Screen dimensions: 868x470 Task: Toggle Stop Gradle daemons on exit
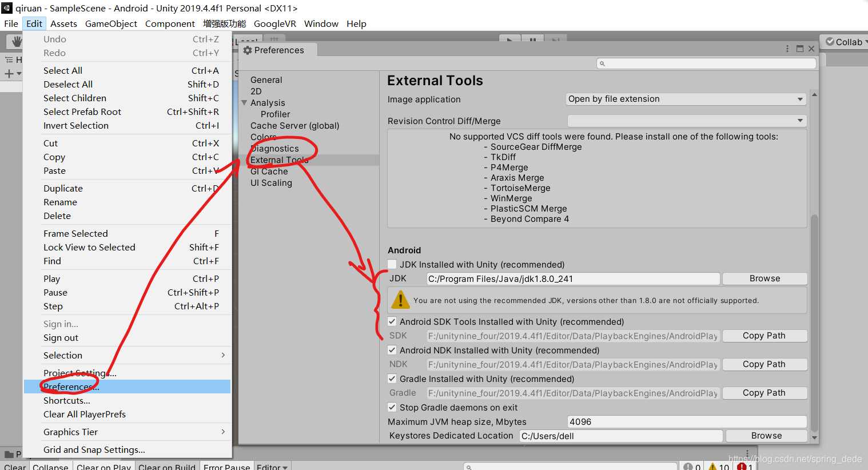coord(392,407)
